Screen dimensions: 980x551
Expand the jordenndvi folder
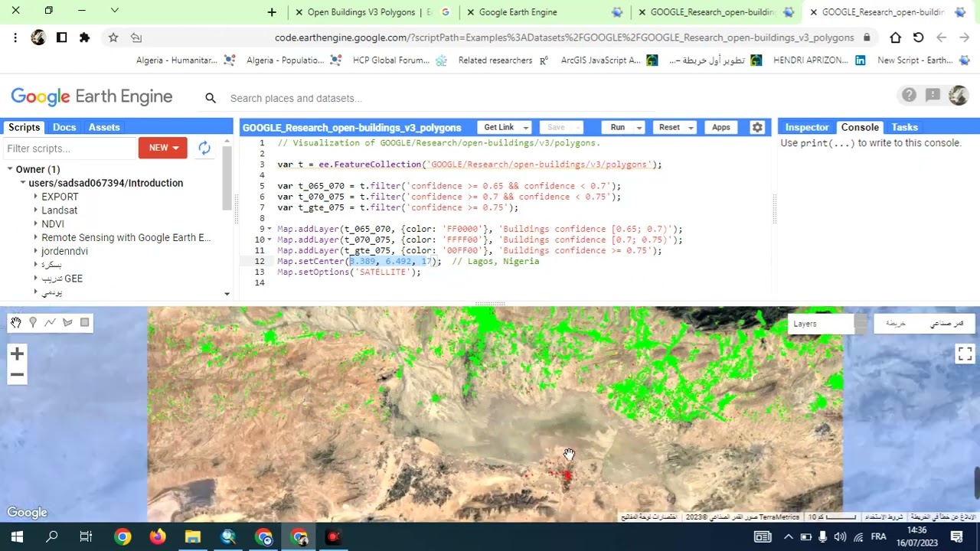click(35, 251)
